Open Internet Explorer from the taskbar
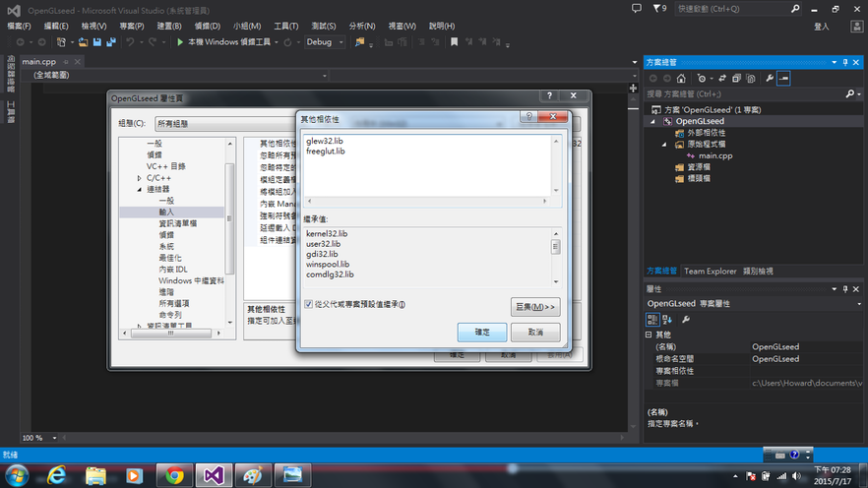The image size is (868, 488). click(56, 475)
